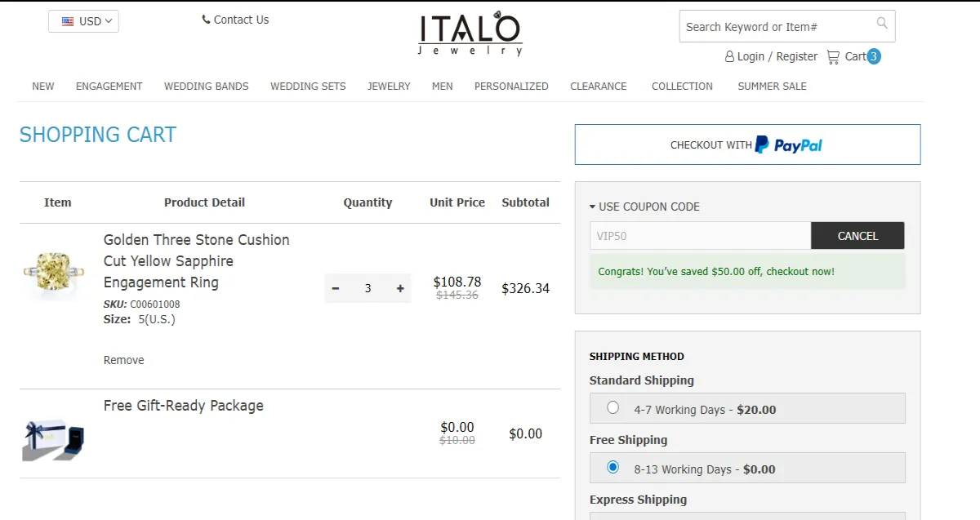Viewport: 980px width, 520px height.
Task: Click the coupon code field with VIP50
Action: [700, 236]
